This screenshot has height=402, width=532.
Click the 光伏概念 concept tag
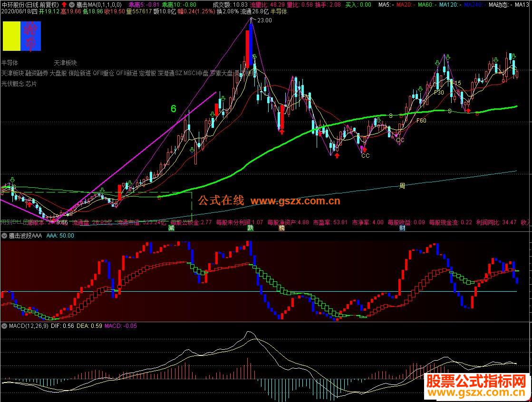pos(12,84)
